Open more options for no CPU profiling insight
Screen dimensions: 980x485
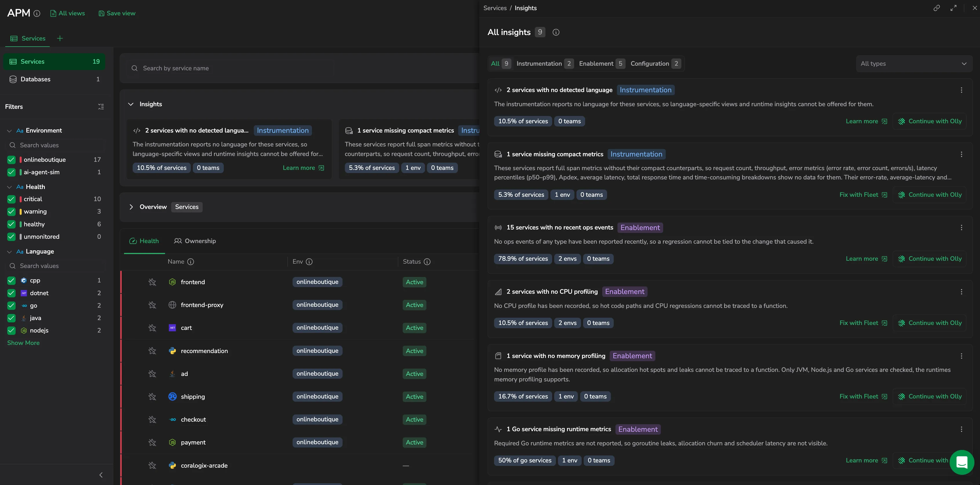961,292
